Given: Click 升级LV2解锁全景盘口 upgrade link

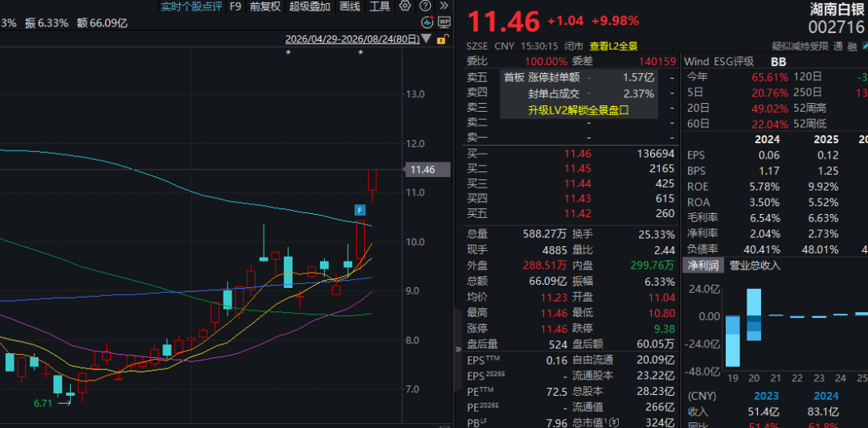Looking at the screenshot, I should point(579,110).
